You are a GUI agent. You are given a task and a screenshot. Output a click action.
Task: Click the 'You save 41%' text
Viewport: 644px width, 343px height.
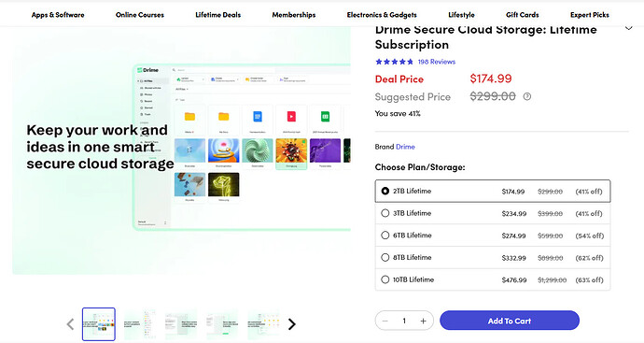pyautogui.click(x=398, y=113)
